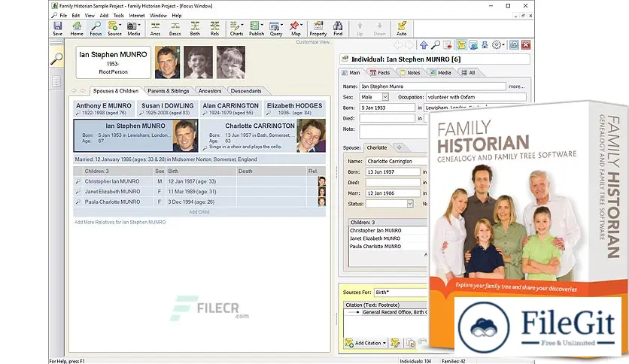
Task: Click the float window icon in Property box
Action: (x=514, y=45)
